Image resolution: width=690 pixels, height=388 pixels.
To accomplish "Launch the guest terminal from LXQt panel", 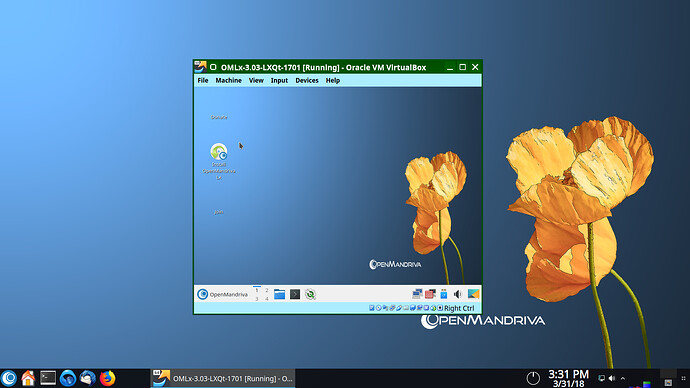I will click(295, 294).
